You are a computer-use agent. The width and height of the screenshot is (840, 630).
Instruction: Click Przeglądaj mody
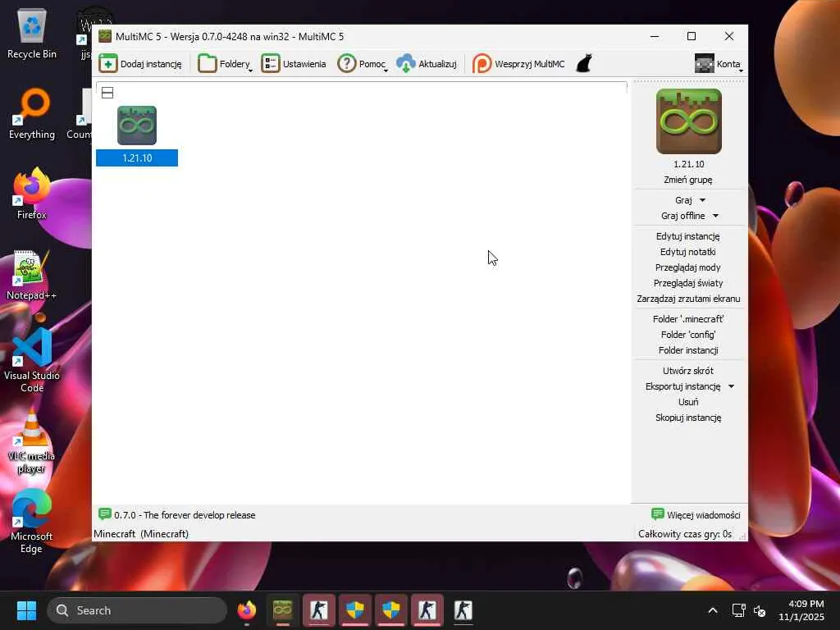688,267
